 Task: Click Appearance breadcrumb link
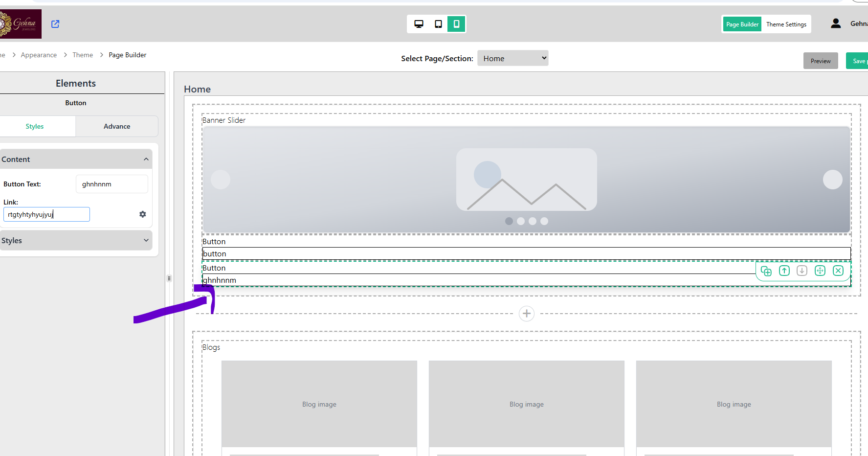[39, 55]
